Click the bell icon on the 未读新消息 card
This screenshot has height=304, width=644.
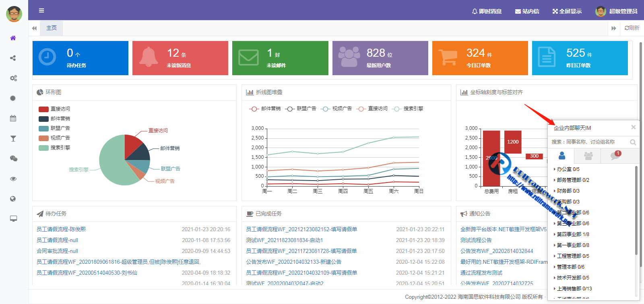(x=149, y=57)
